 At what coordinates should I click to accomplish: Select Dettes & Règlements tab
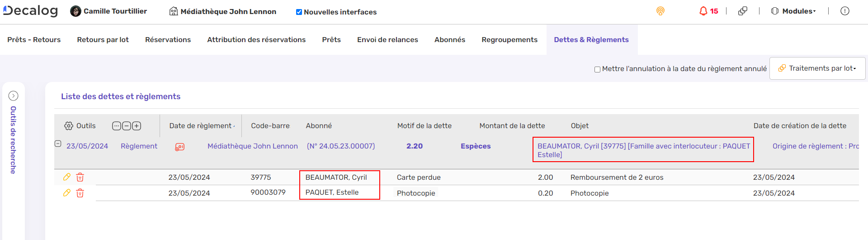591,40
